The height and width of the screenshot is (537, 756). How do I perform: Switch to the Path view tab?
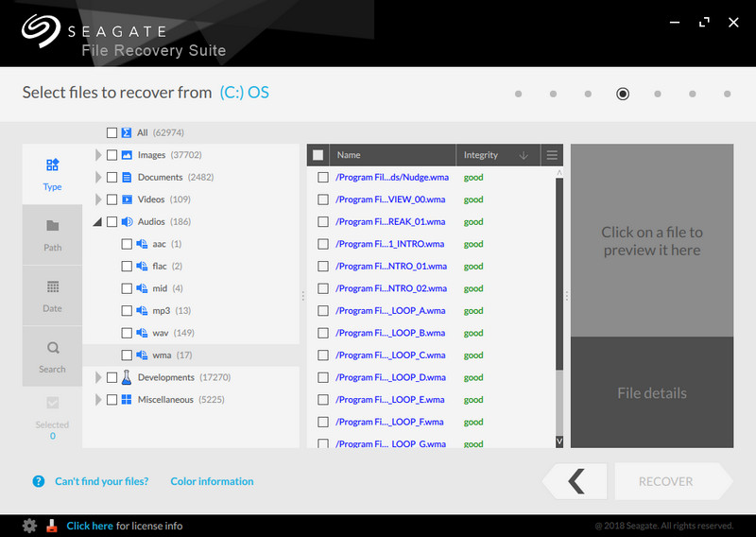coord(52,235)
